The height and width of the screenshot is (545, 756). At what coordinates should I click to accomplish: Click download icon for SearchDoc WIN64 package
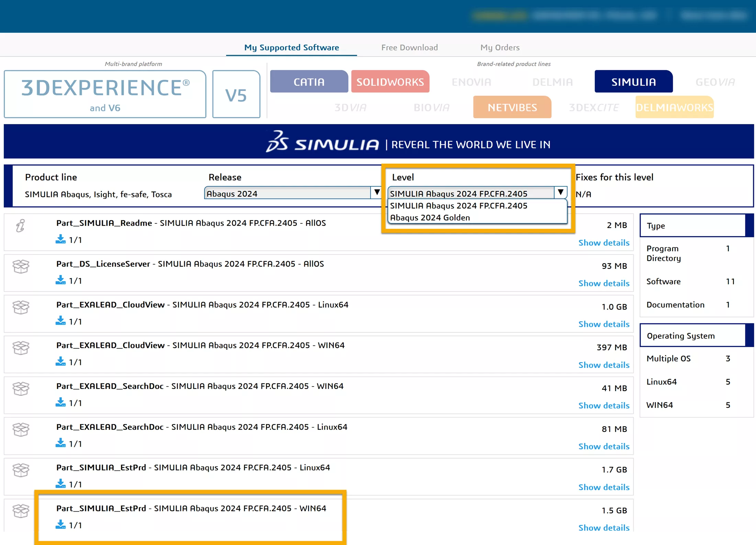60,402
